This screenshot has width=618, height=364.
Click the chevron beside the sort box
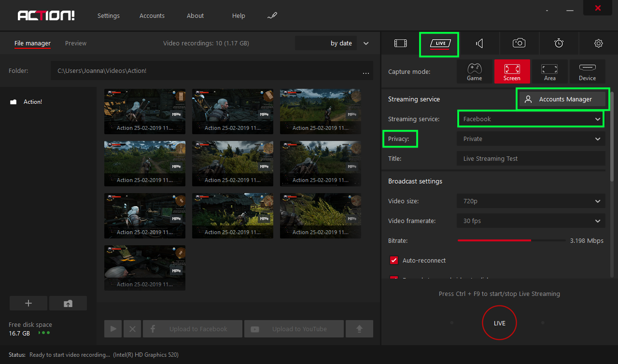pos(366,43)
